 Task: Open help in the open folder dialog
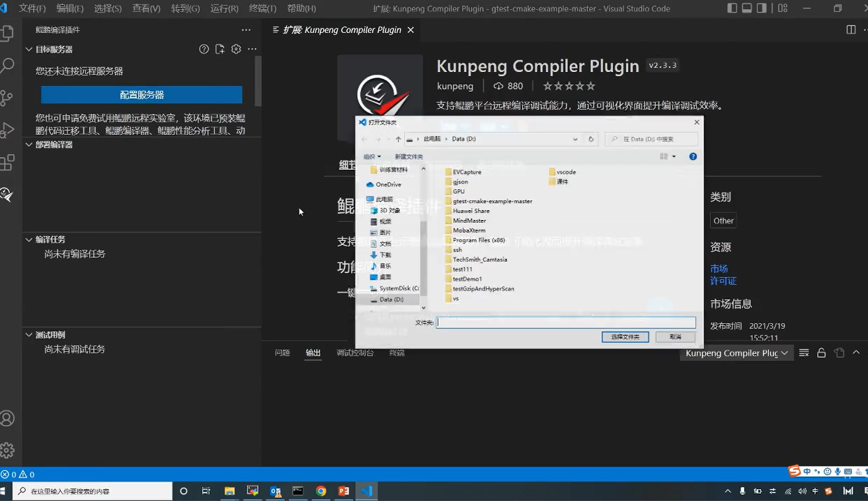693,157
